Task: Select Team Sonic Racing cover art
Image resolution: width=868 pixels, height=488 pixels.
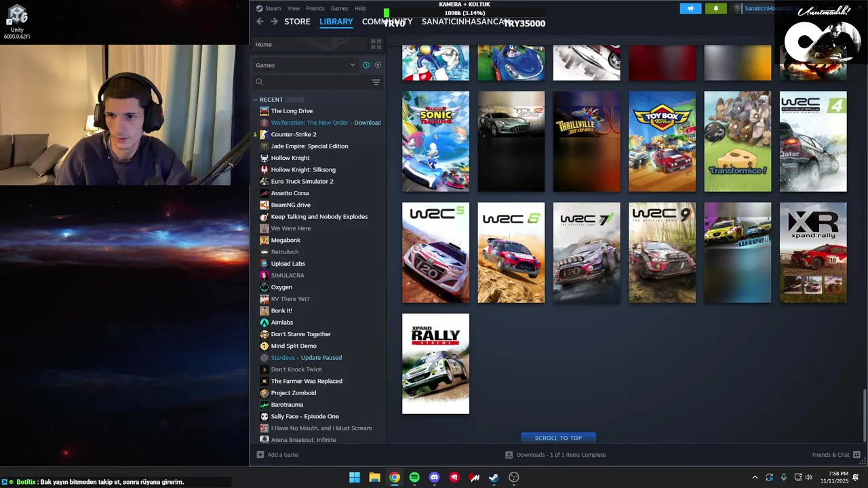Action: (435, 142)
